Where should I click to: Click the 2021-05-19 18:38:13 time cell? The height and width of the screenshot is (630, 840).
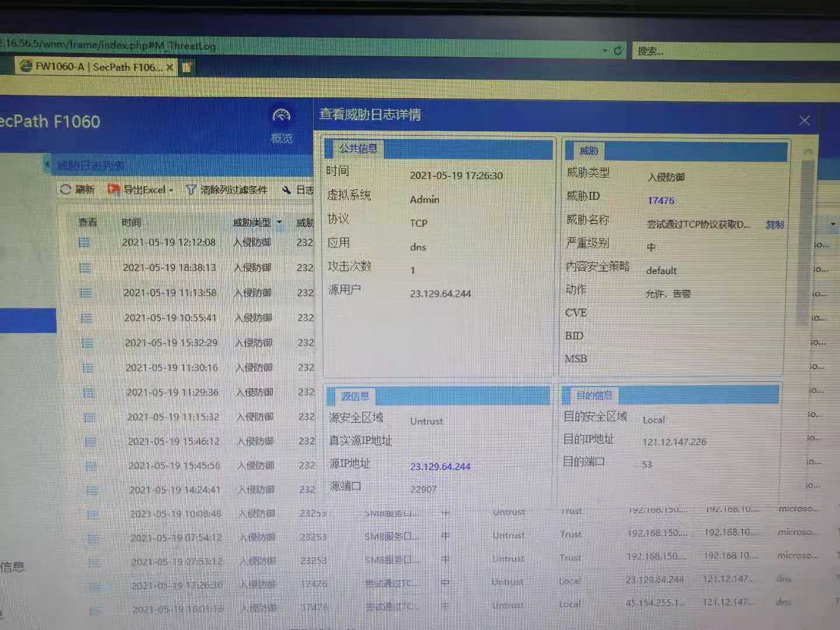(169, 268)
